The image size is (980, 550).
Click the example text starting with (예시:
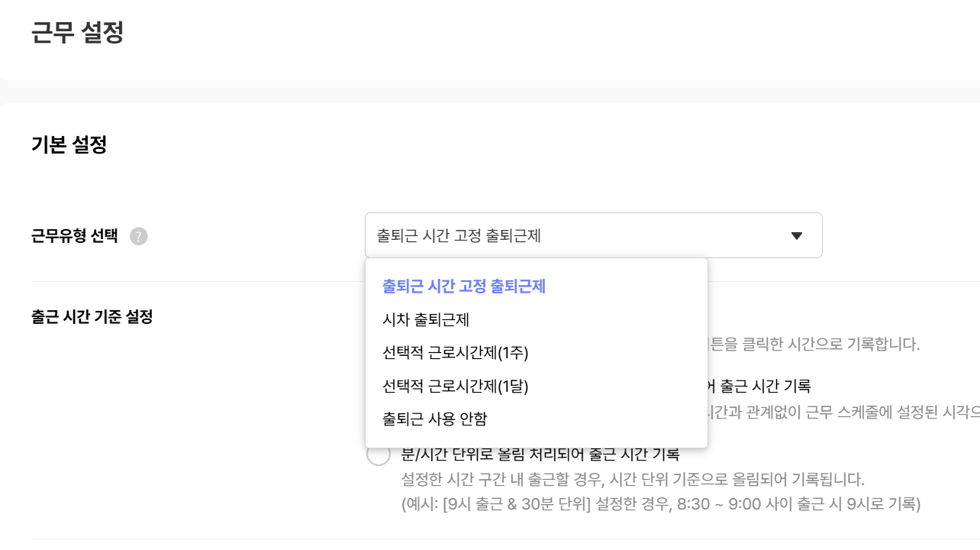(661, 504)
